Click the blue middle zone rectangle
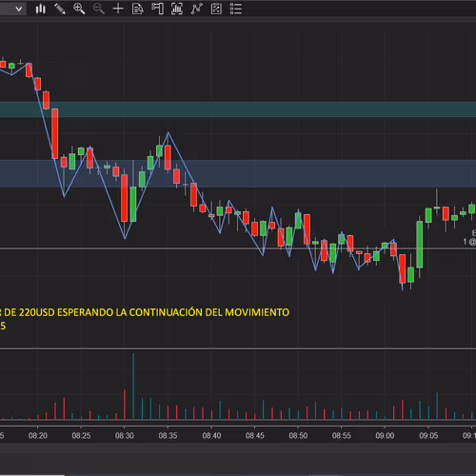Viewport: 476px width, 476px height. 238,173
